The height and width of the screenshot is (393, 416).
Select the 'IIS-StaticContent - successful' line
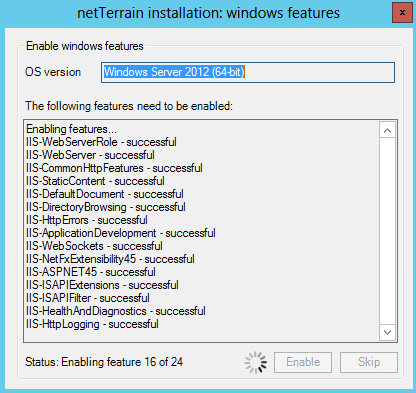(95, 181)
